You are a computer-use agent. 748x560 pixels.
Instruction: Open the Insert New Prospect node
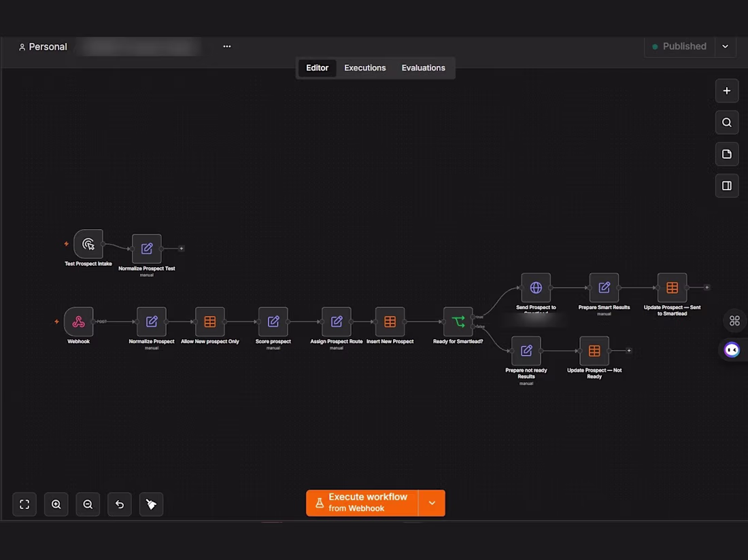(x=390, y=321)
